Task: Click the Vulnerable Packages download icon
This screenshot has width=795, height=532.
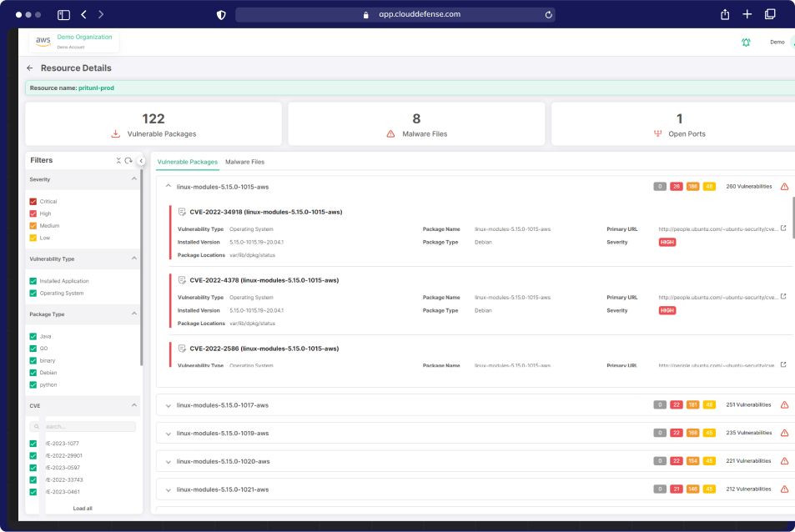Action: [116, 133]
